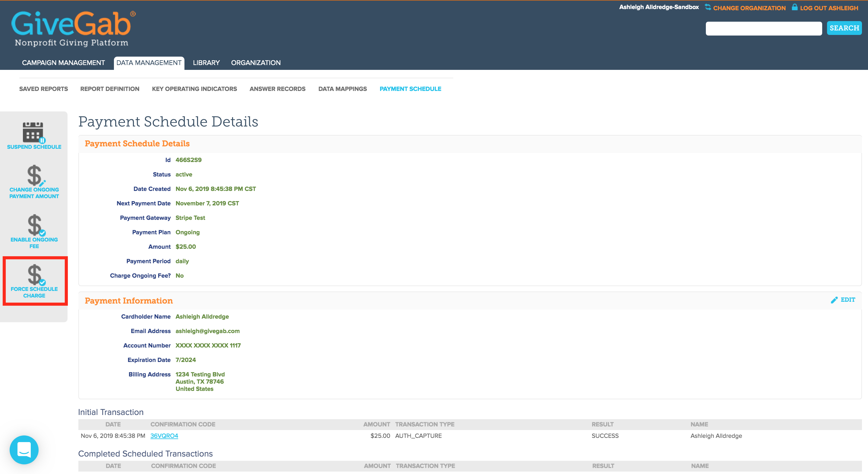This screenshot has width=868, height=474.
Task: Go to Saved Reports
Action: click(43, 89)
